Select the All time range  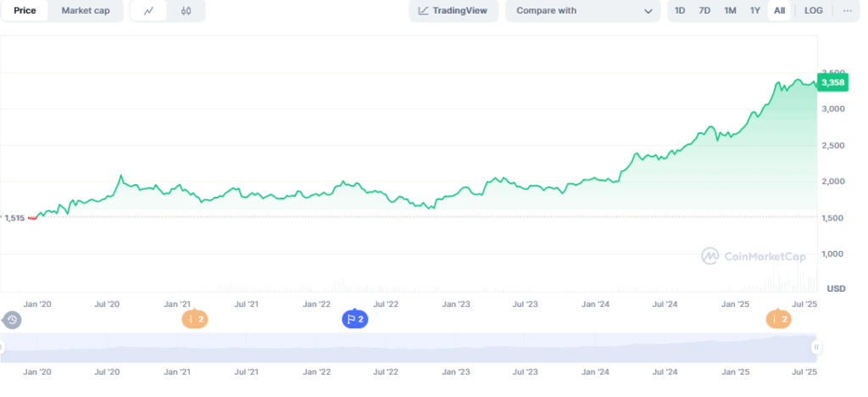779,11
